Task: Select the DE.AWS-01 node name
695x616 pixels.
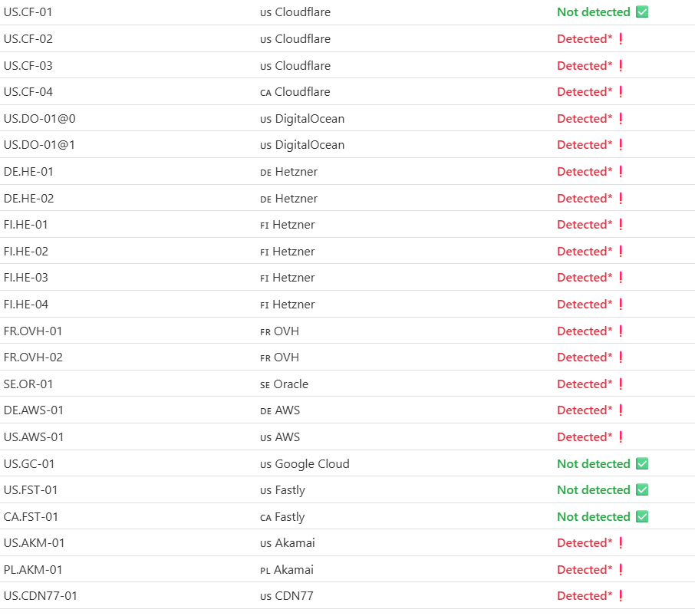Action: [33, 410]
